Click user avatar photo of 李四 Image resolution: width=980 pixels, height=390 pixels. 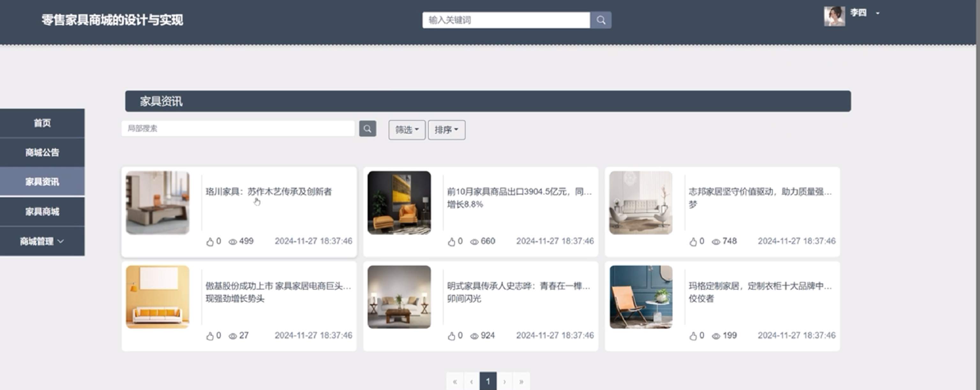pos(834,16)
